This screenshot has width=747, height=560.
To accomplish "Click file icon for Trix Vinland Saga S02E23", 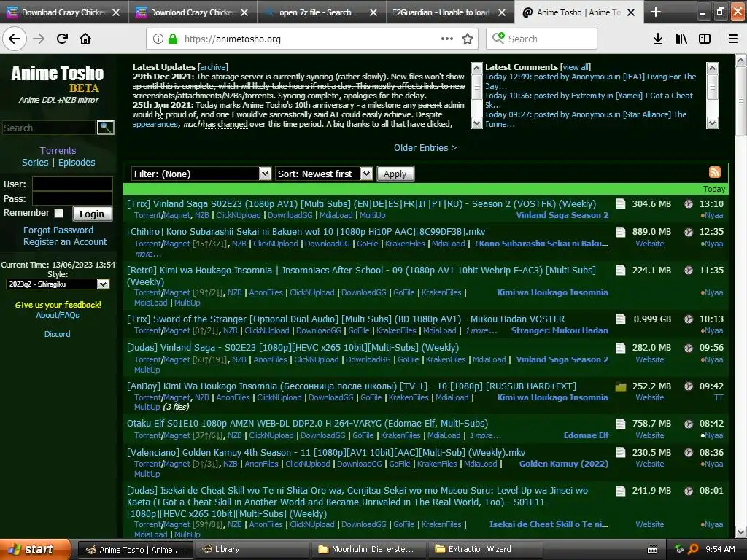I will [620, 204].
